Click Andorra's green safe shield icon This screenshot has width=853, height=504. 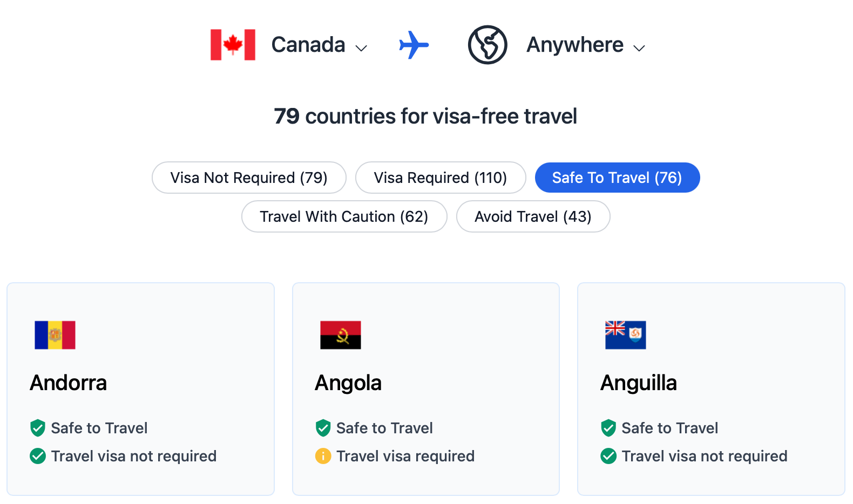(38, 428)
